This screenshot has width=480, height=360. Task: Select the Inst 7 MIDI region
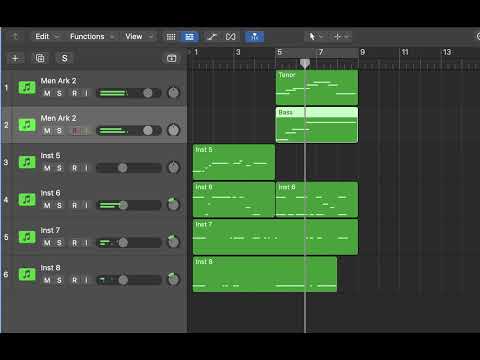point(275,237)
